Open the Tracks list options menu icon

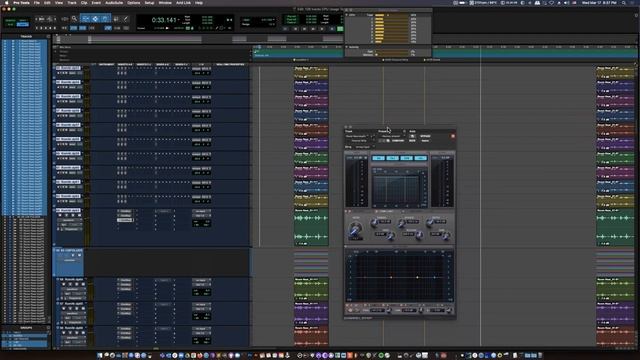click(x=48, y=36)
